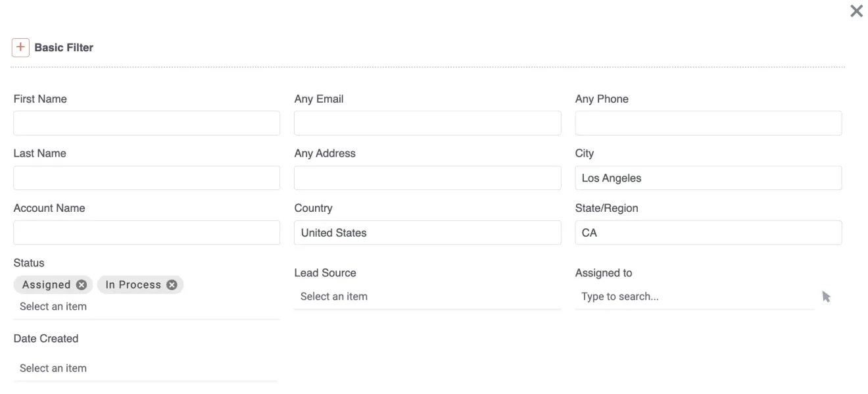Click the Any Address field
Viewport: 868px width, 394px height.
coord(427,177)
